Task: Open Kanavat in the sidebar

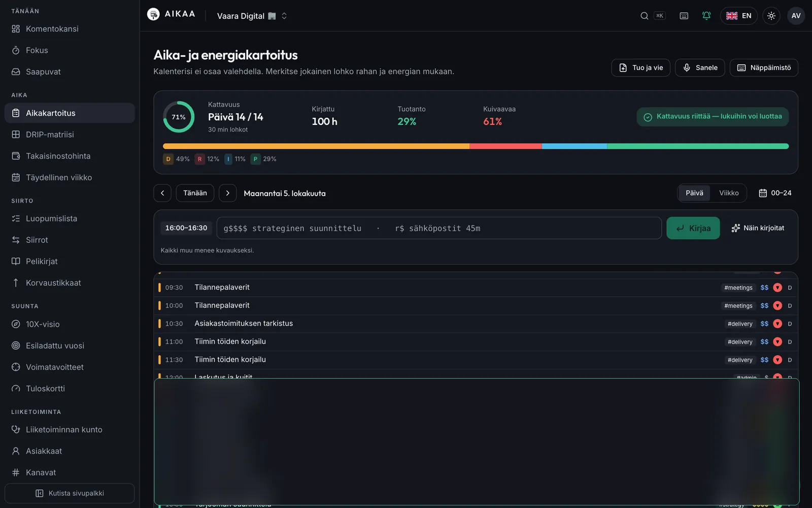Action: 70,472
